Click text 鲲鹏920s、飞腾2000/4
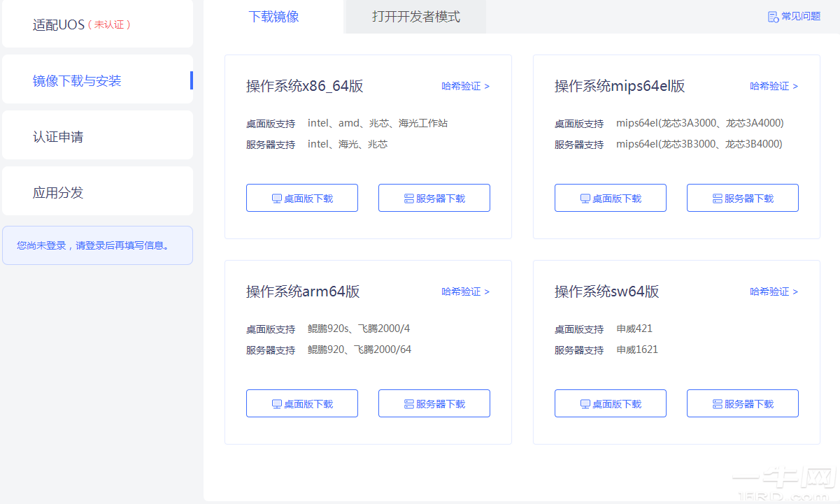 pos(359,329)
